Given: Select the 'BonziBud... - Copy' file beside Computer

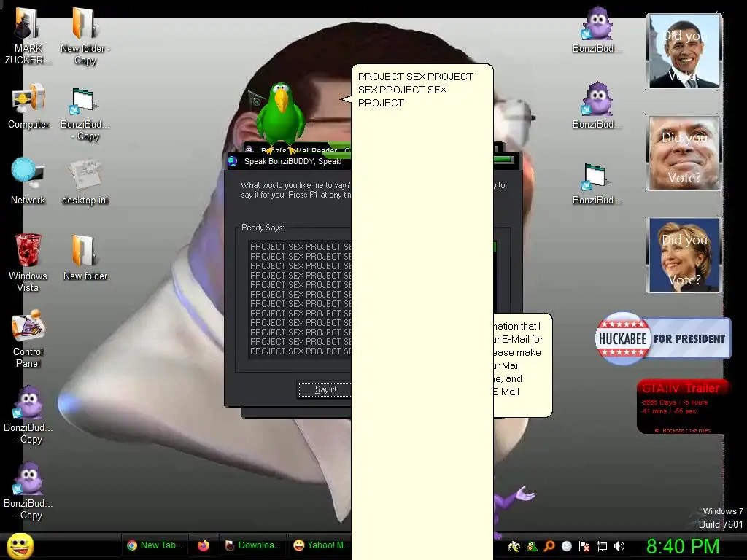Looking at the screenshot, I should coord(85,114).
